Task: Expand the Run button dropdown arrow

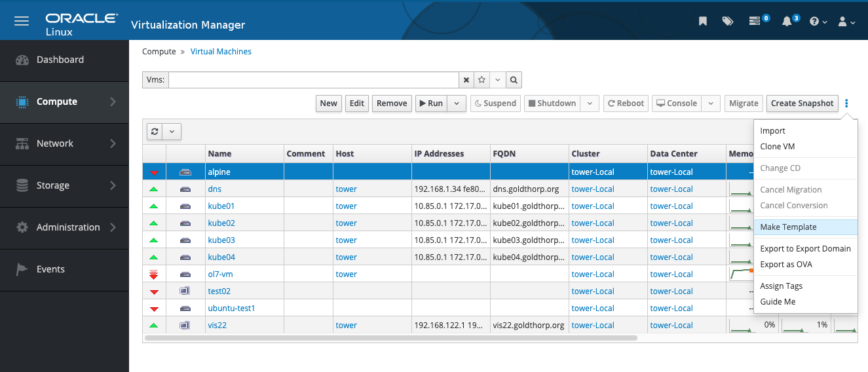Action: (x=457, y=103)
